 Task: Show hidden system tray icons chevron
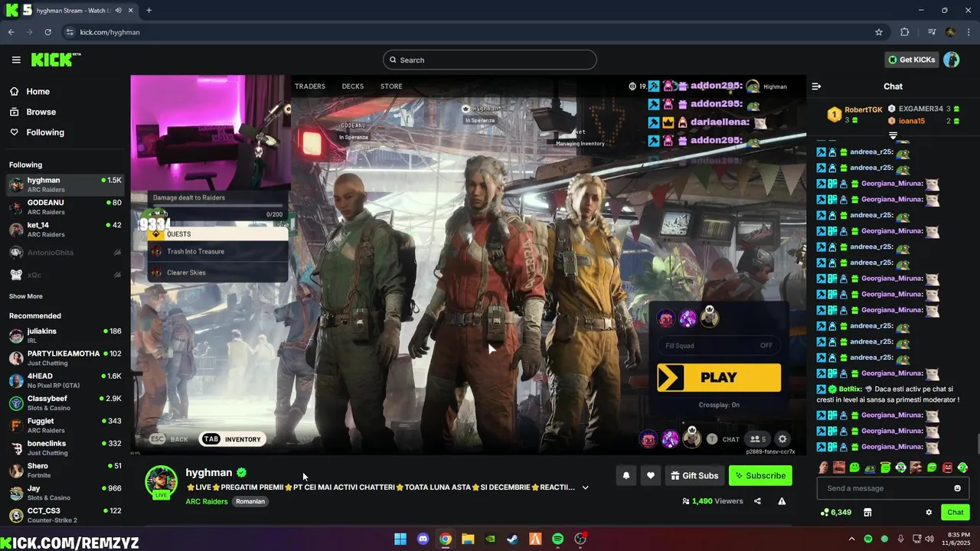(x=851, y=539)
